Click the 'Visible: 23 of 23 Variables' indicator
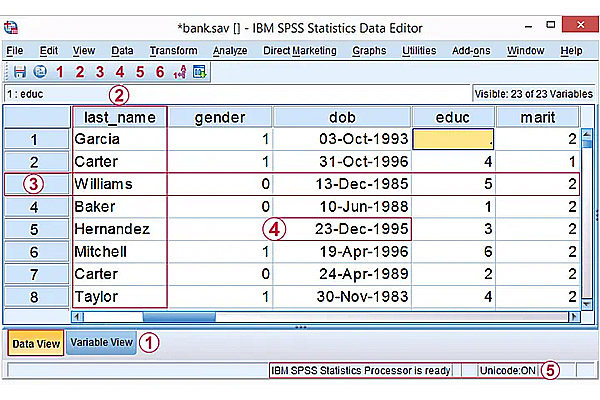Screen dimensions: 600x400 pos(533,94)
